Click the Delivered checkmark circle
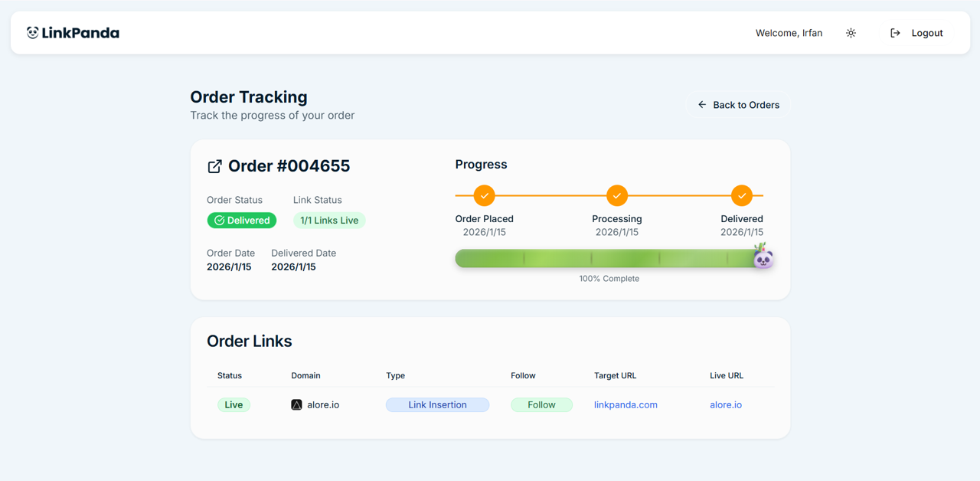 [742, 195]
